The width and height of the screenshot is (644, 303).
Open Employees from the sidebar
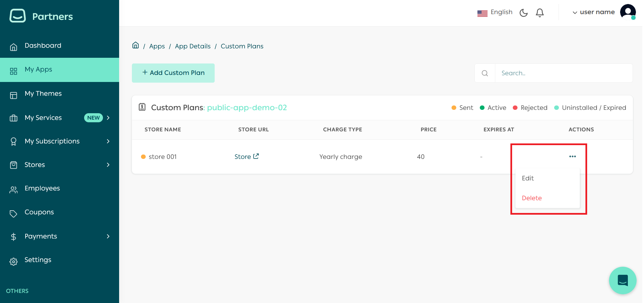[42, 188]
